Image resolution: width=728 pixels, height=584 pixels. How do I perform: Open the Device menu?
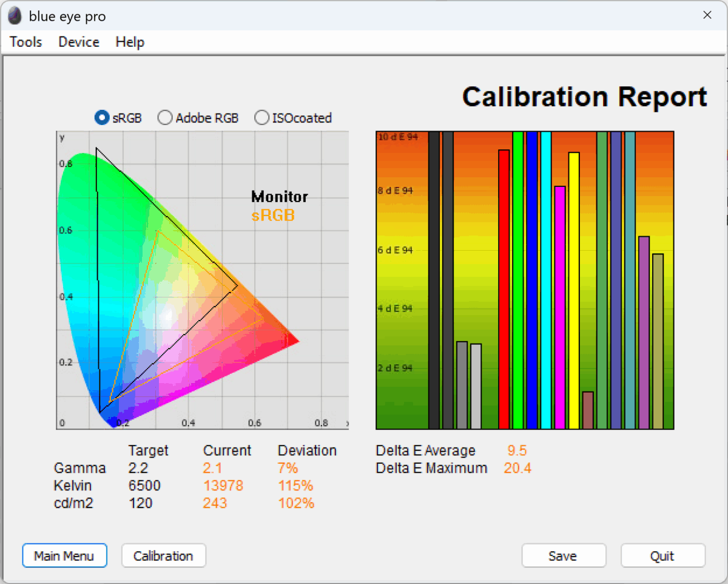[78, 42]
